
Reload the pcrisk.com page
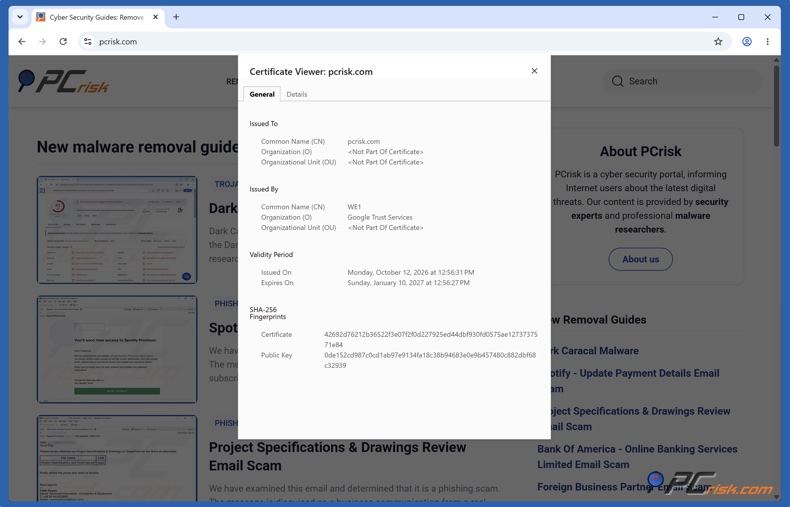[63, 42]
